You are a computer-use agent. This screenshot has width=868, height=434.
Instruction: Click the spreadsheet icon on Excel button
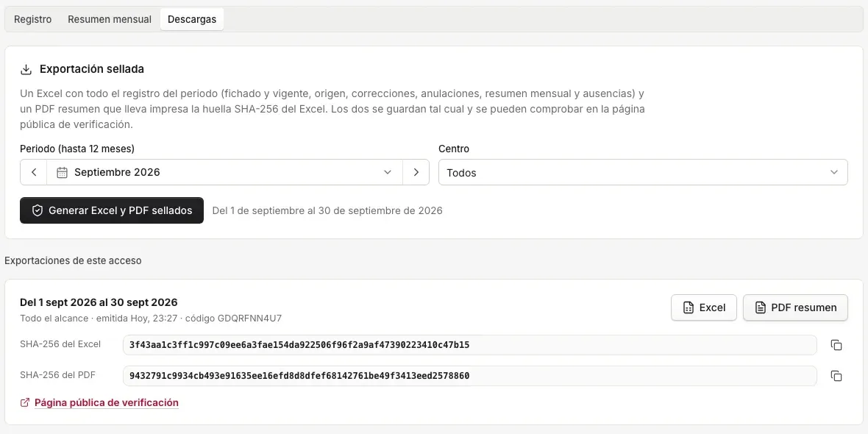pos(688,307)
